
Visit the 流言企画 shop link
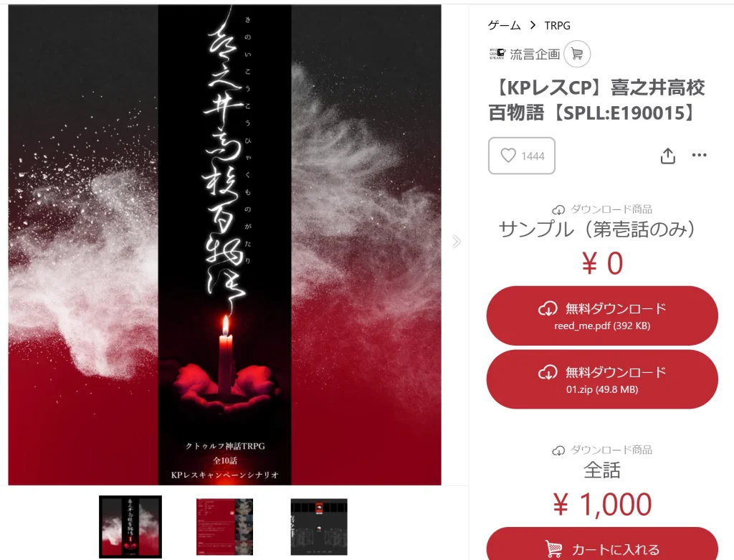coord(535,54)
